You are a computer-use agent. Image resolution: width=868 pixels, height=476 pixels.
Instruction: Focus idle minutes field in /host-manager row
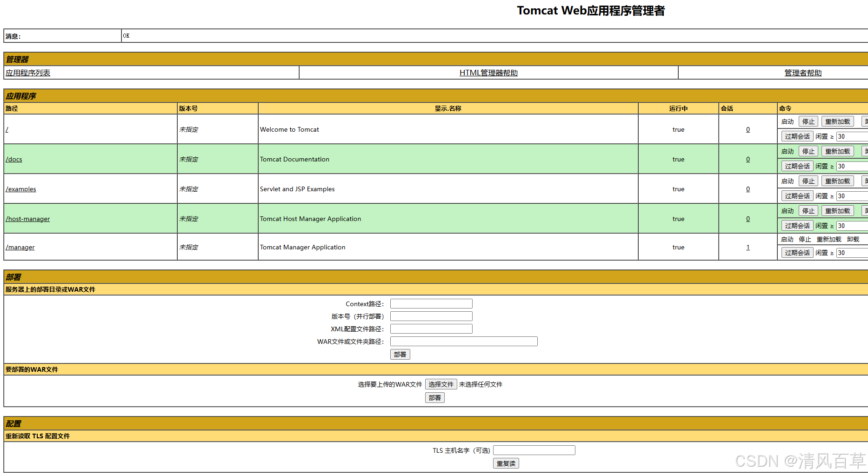[x=852, y=226]
